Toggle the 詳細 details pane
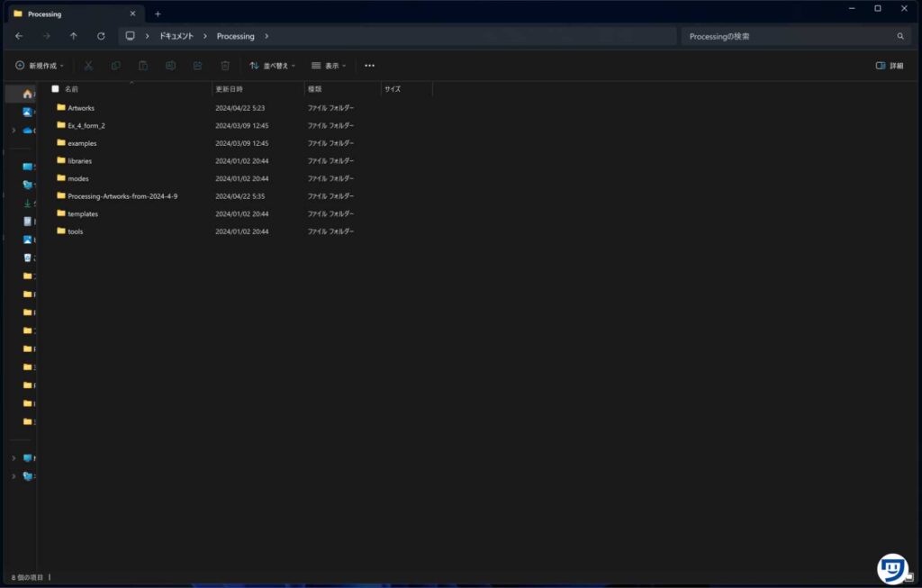 pyautogui.click(x=890, y=65)
